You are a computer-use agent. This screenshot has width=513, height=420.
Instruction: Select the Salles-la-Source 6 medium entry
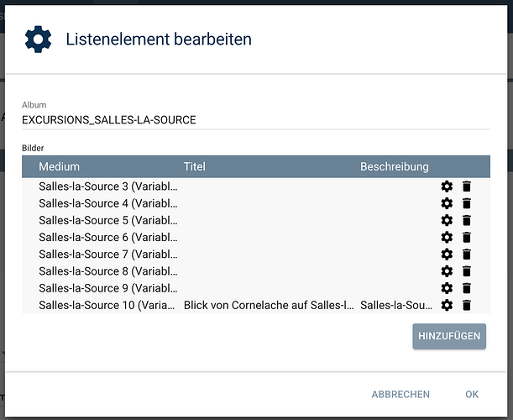(108, 237)
